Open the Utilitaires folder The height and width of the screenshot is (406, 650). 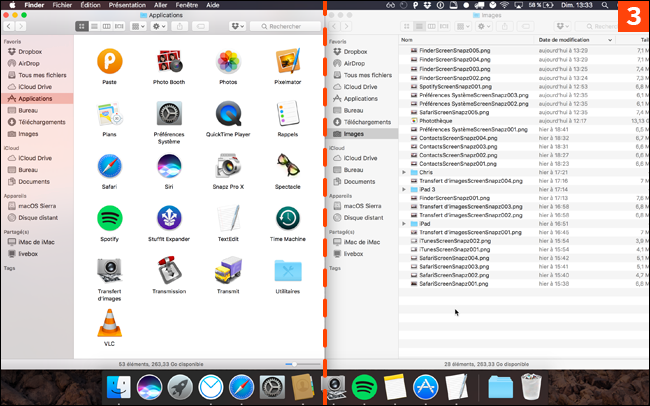click(x=288, y=271)
